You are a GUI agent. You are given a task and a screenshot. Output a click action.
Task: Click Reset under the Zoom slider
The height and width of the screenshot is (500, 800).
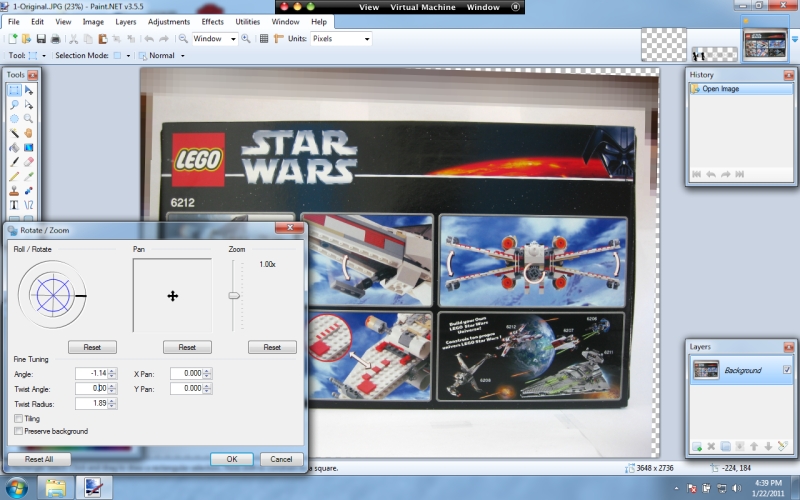click(272, 347)
